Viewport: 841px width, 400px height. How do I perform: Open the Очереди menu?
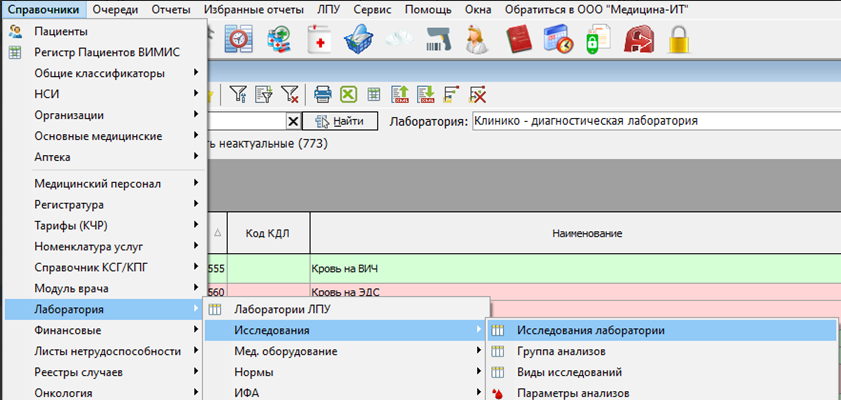[115, 9]
